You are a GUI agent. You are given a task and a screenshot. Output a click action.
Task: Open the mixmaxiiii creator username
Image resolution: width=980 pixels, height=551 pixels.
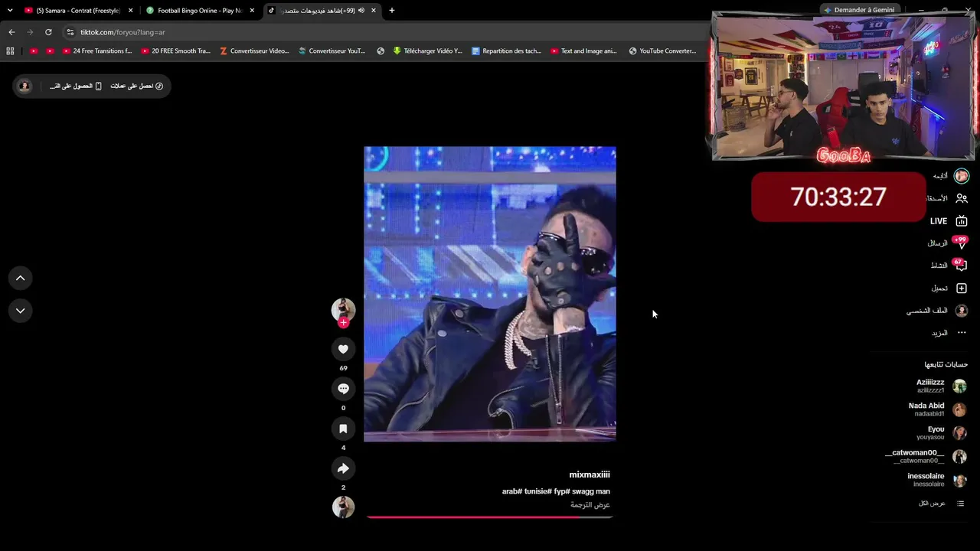click(x=590, y=474)
